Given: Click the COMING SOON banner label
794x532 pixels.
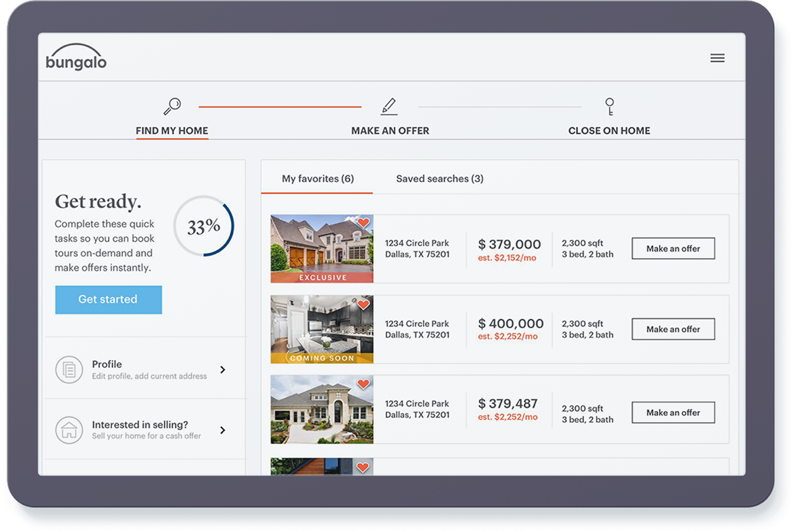Looking at the screenshot, I should 322,359.
